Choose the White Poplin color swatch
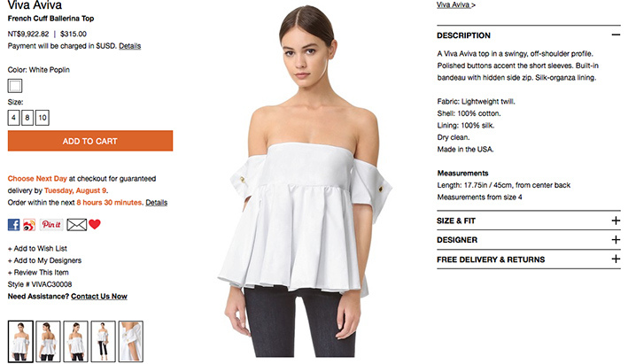The width and height of the screenshot is (628, 364). coord(15,86)
